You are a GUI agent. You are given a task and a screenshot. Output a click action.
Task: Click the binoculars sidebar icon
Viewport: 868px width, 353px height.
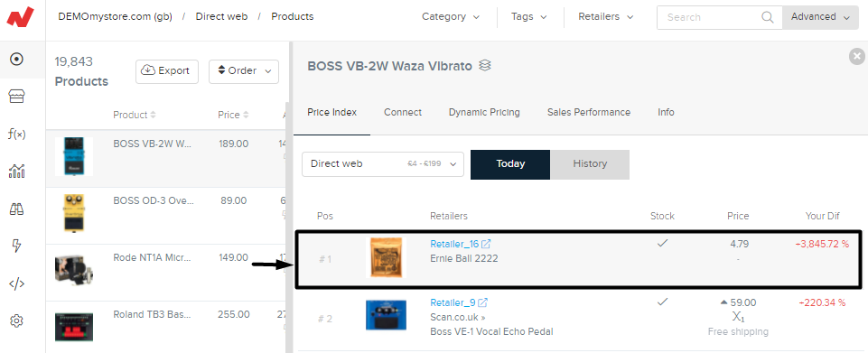tap(16, 209)
